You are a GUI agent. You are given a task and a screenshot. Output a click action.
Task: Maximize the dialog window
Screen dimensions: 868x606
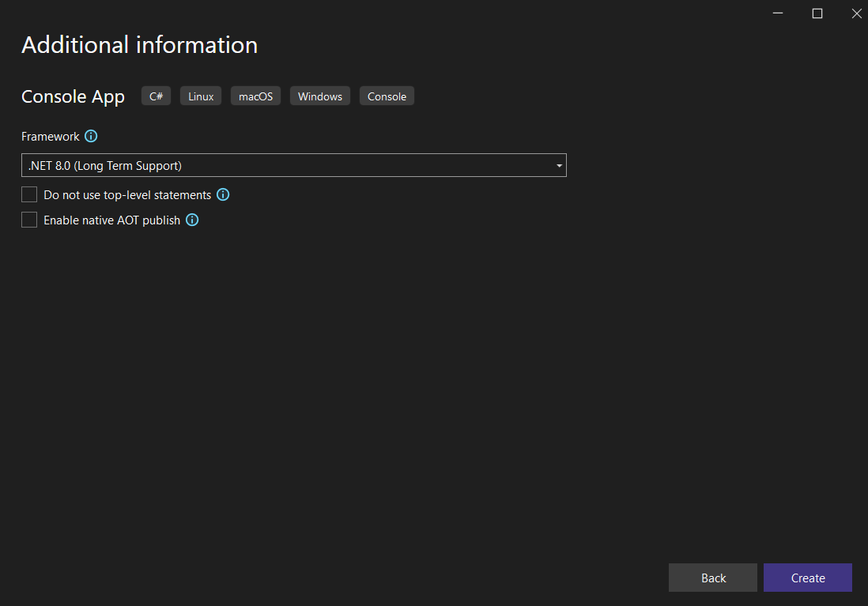(x=817, y=13)
